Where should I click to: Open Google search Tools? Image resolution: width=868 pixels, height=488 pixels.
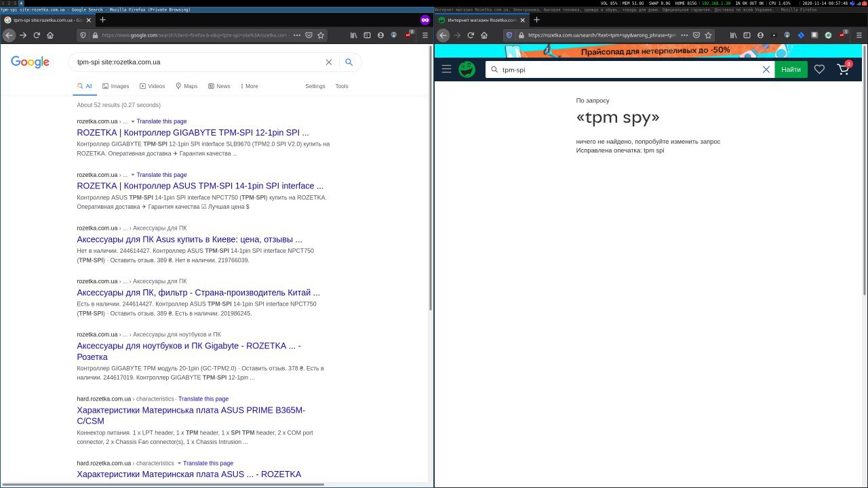pyautogui.click(x=342, y=86)
